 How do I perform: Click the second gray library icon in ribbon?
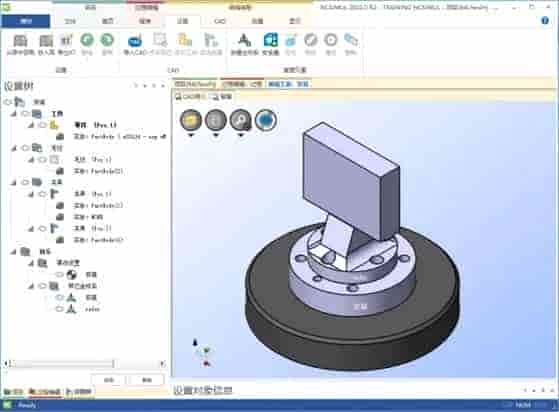[46, 41]
